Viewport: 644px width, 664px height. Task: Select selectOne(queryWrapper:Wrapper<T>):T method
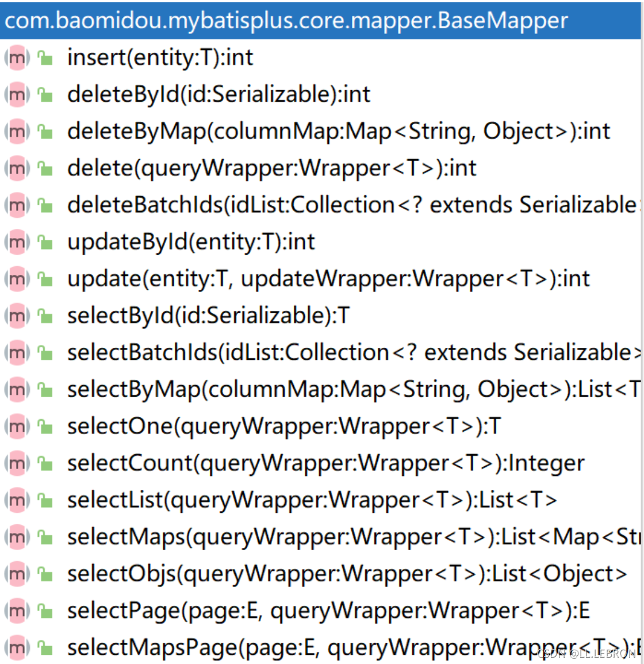coord(284,426)
